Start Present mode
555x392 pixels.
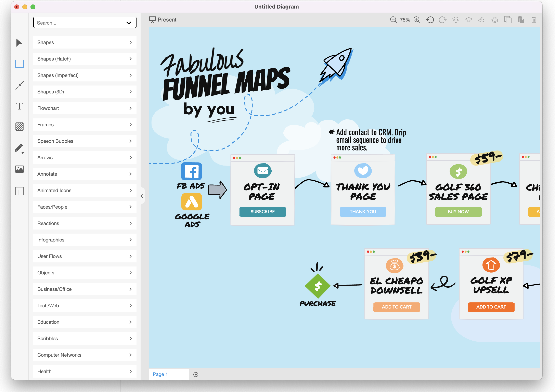pos(163,19)
